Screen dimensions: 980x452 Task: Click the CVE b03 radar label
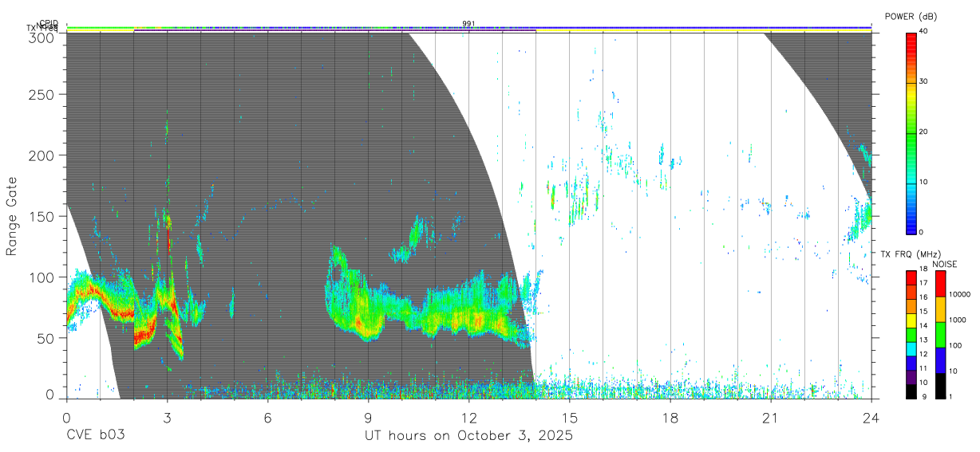tap(95, 436)
